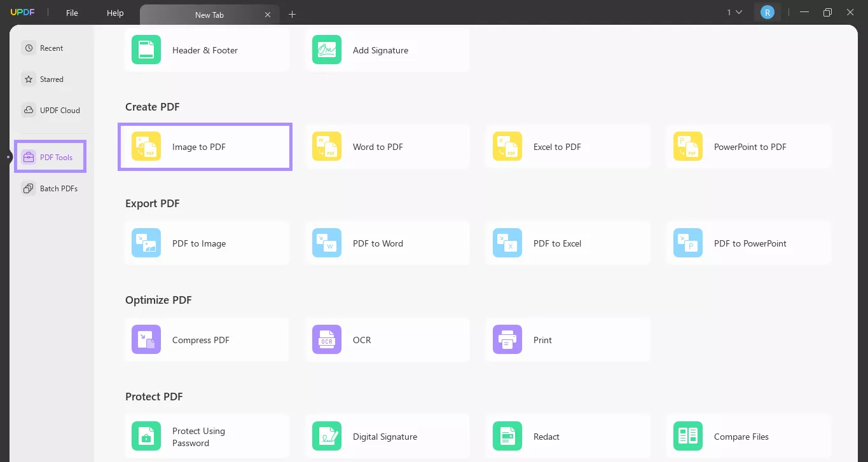
Task: Open the user profile avatar R
Action: coord(768,12)
